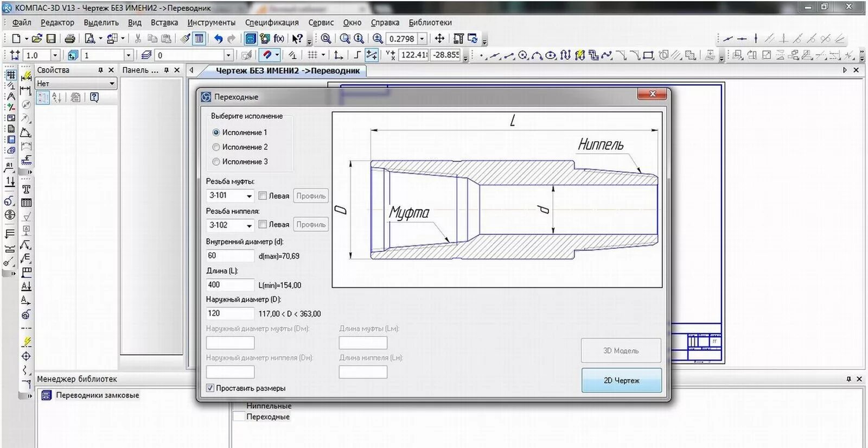Open the library manager icon

tap(250, 39)
